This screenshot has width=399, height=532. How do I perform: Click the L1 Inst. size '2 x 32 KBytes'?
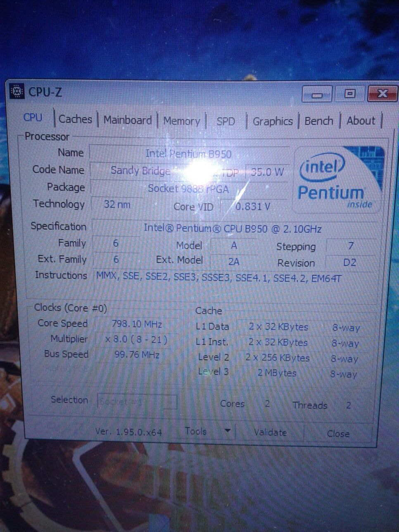pyautogui.click(x=278, y=342)
